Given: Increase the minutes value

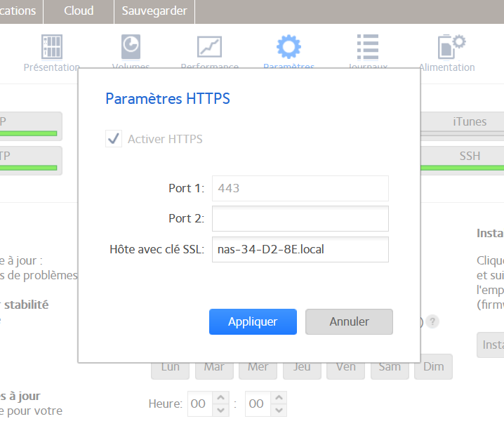Looking at the screenshot, I should tap(279, 398).
